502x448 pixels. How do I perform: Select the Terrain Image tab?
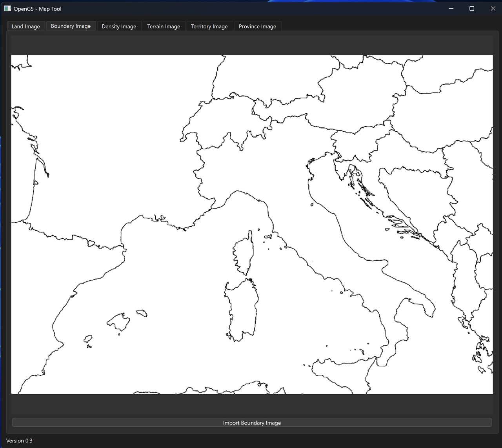164,26
